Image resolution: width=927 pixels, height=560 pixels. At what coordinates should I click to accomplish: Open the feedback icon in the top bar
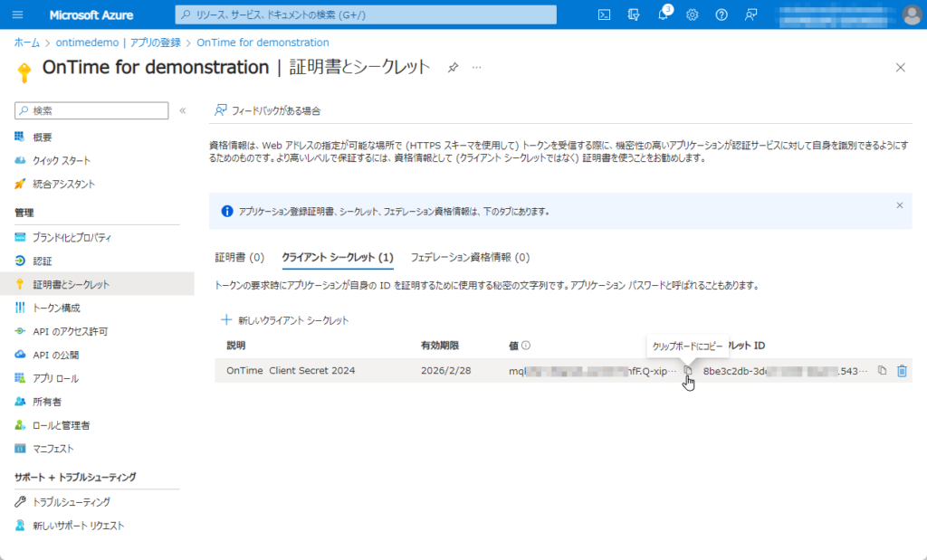point(750,14)
